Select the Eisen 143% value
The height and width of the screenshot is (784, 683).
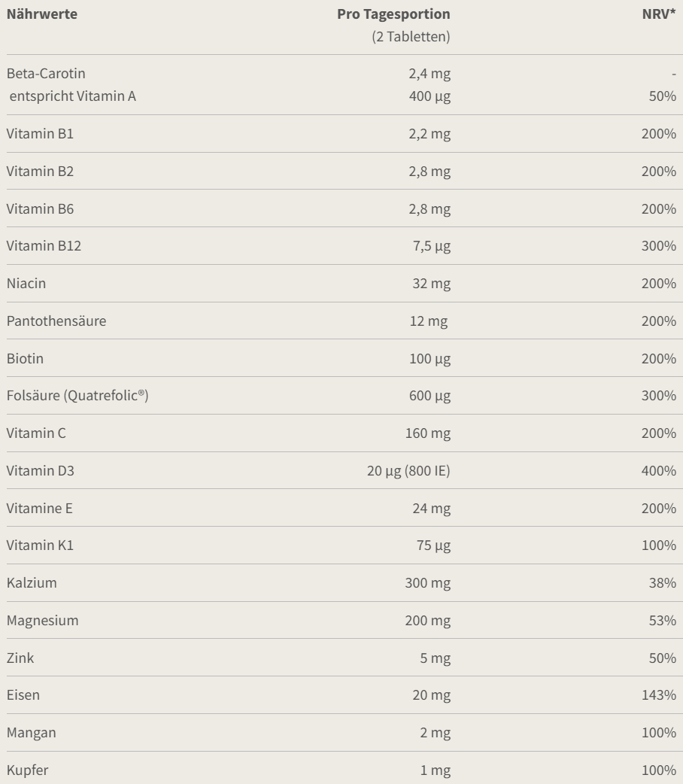tap(659, 695)
